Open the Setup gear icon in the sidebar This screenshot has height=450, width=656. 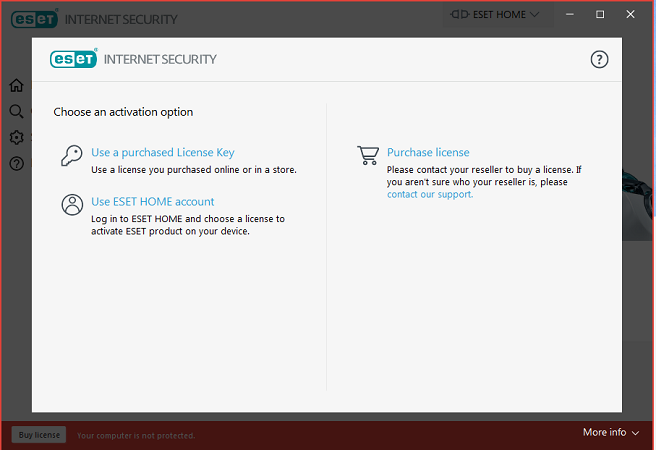tap(16, 137)
